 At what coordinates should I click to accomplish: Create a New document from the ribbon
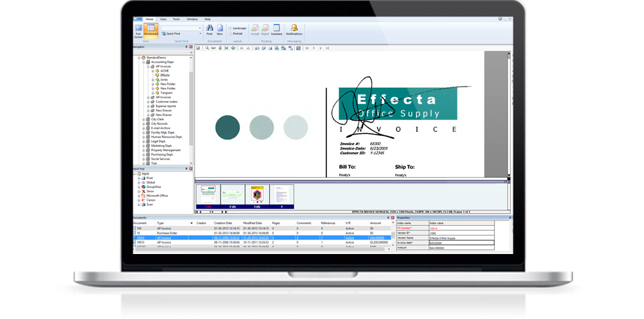coord(220,30)
